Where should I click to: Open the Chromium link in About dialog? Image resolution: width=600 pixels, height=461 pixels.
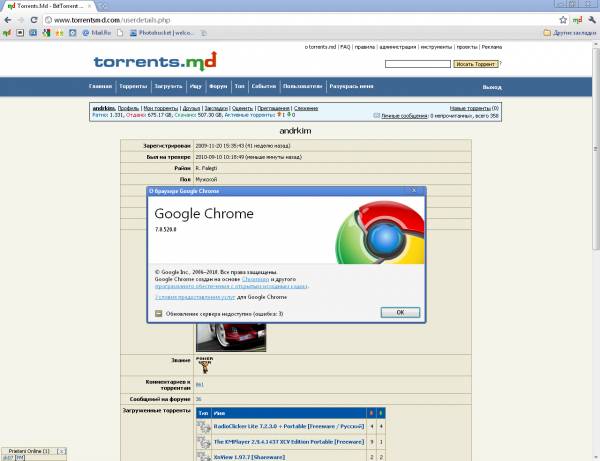(256, 279)
